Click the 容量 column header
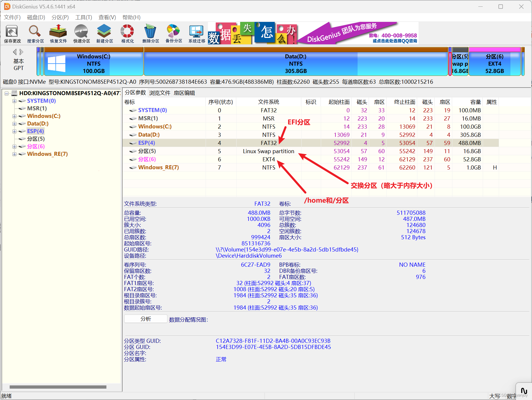 pyautogui.click(x=468, y=102)
